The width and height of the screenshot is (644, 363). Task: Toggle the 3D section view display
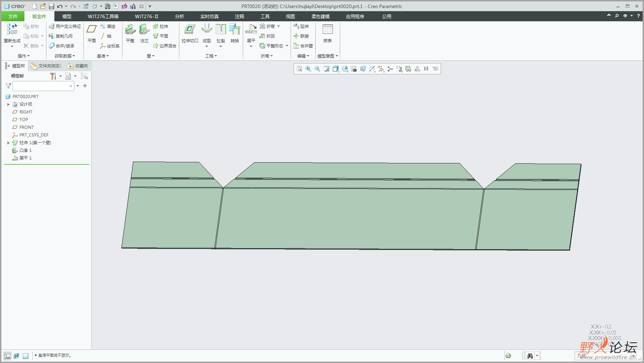pos(372,69)
